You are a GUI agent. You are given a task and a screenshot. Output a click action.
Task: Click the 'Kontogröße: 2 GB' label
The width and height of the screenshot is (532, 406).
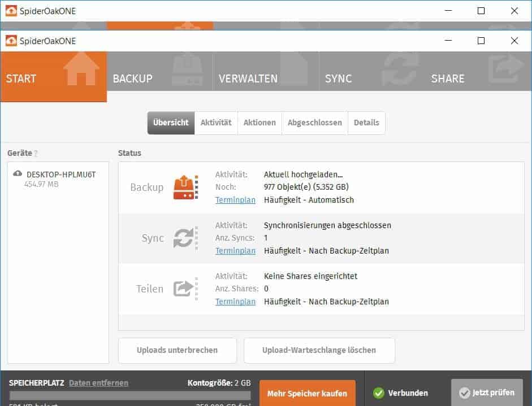click(x=219, y=383)
